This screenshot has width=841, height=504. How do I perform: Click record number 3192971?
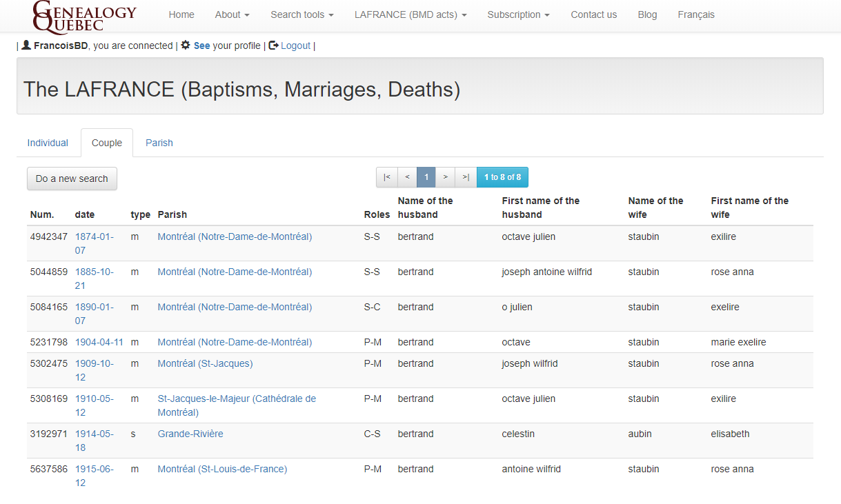coord(49,434)
